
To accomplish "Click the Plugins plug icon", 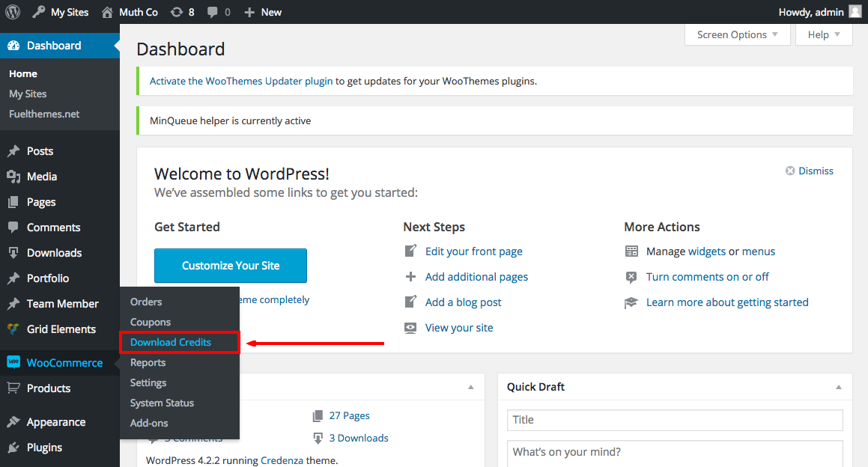I will pyautogui.click(x=13, y=448).
